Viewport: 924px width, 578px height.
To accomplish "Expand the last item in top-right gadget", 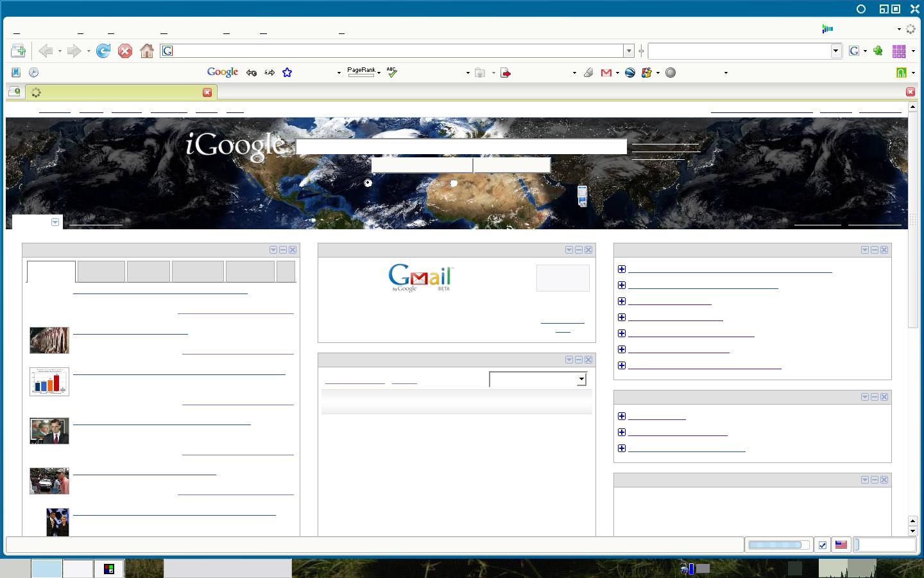I will (621, 365).
